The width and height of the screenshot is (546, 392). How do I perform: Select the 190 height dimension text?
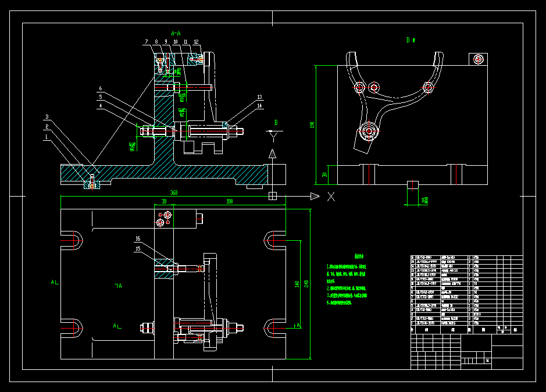[312, 124]
